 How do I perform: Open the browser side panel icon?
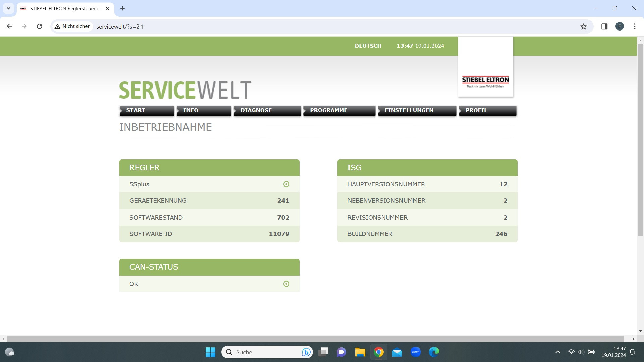tap(604, 26)
